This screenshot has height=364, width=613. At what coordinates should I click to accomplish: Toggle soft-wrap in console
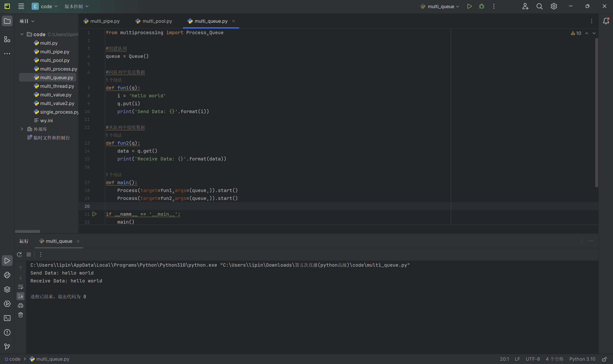21,287
